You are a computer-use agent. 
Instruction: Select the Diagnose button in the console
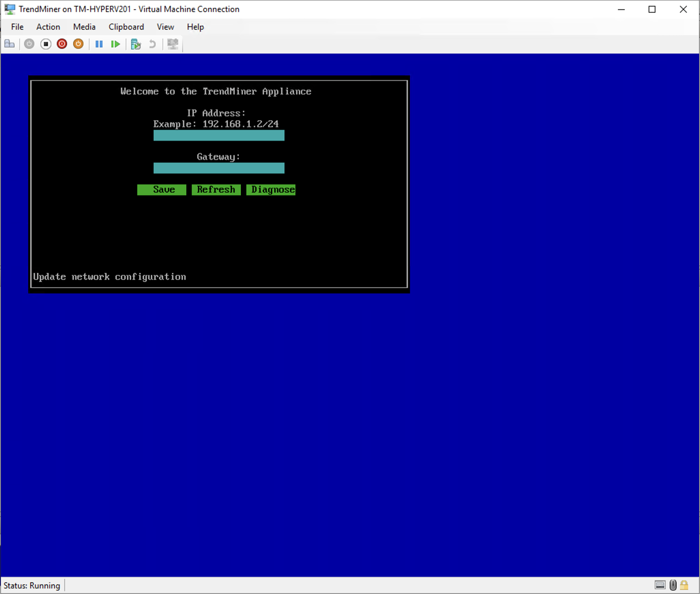pos(271,190)
